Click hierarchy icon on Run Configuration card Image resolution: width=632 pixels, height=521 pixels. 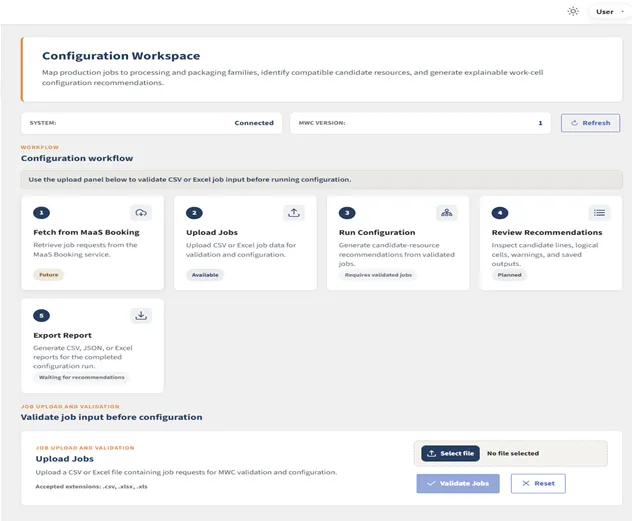[447, 213]
